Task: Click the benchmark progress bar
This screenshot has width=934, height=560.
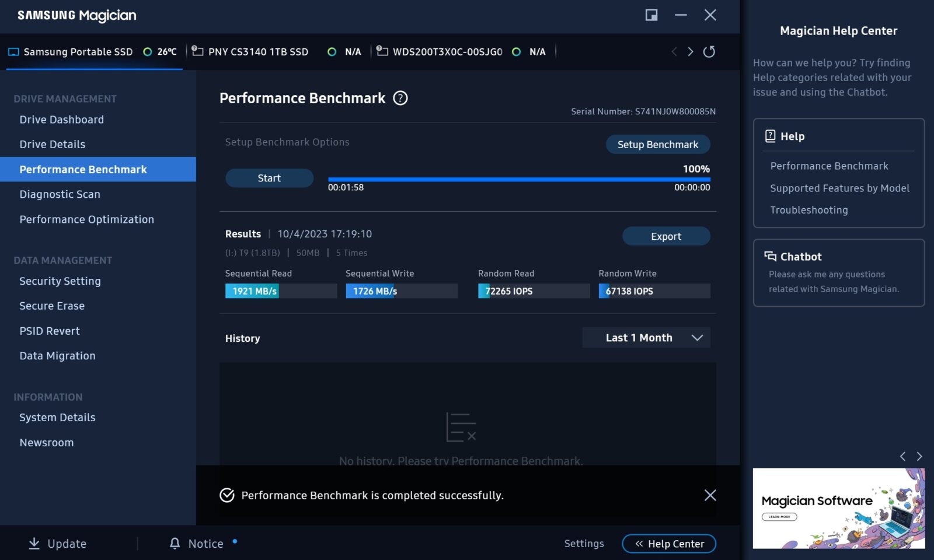Action: point(519,180)
